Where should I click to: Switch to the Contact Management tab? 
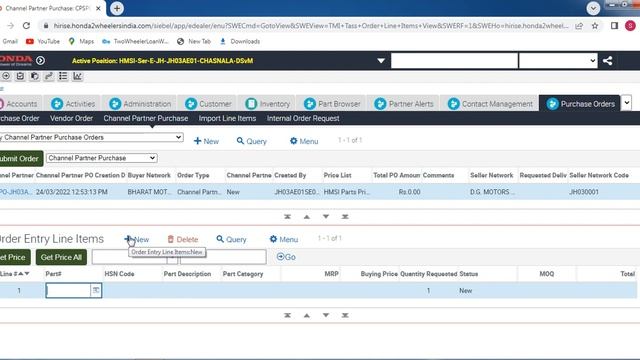click(490, 104)
